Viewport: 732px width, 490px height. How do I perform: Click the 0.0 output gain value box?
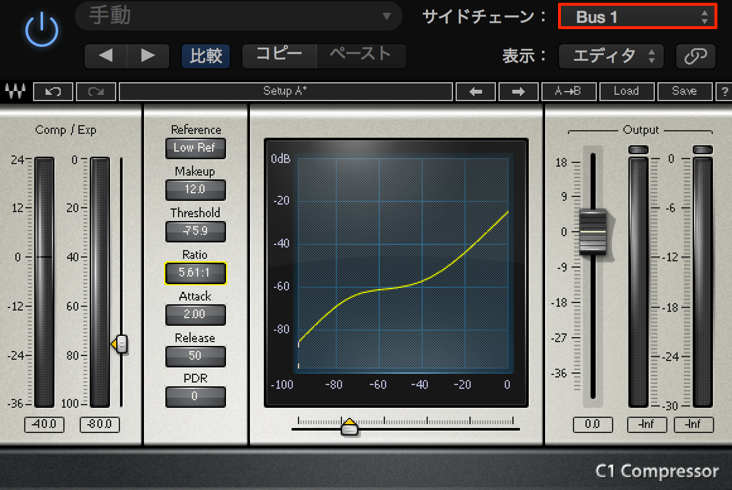(x=592, y=424)
